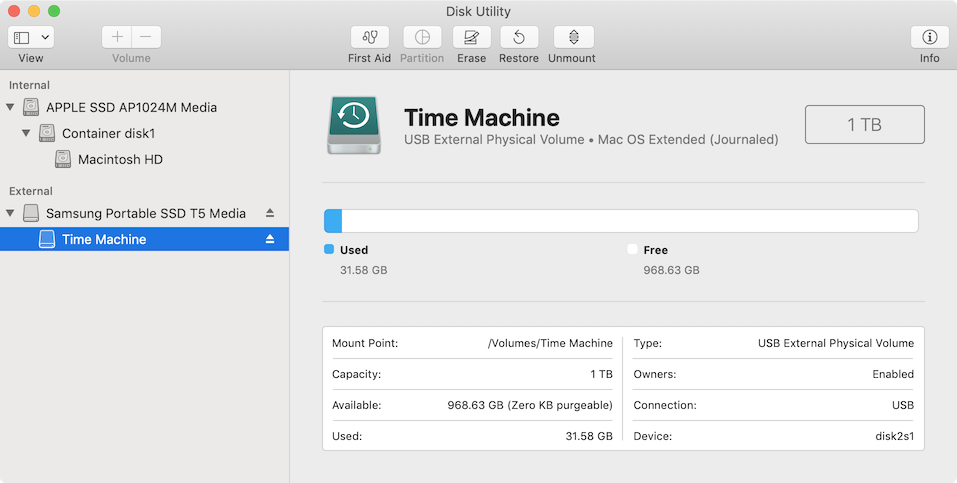Click the Restore toolbar icon
This screenshot has width=957, height=483.
pyautogui.click(x=518, y=38)
